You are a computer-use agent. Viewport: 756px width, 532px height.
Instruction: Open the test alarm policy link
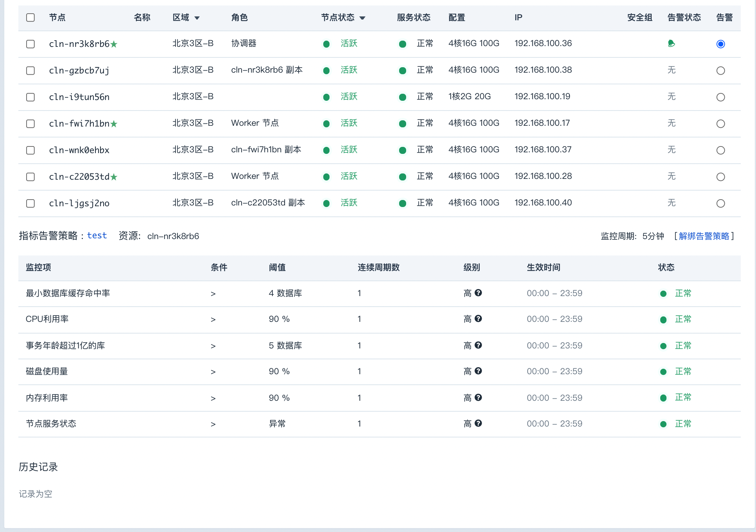[x=97, y=236]
